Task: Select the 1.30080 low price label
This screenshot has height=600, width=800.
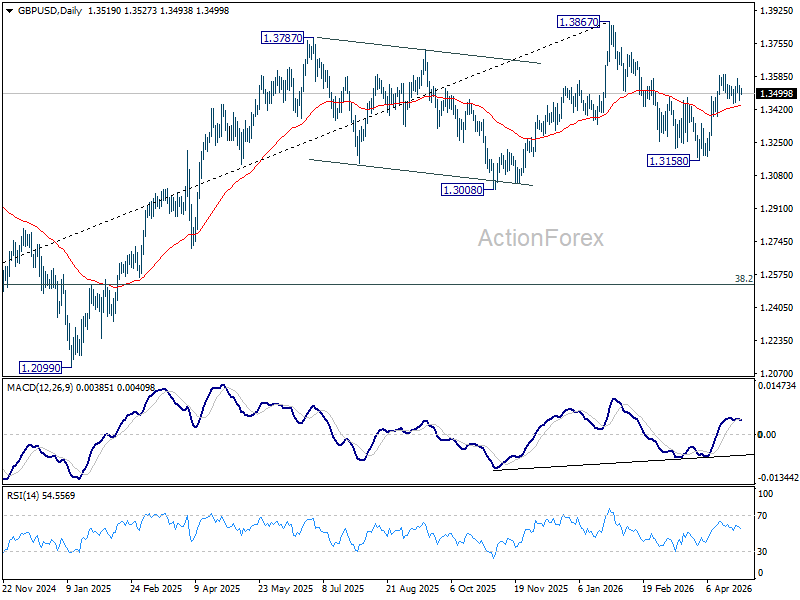Action: [x=462, y=190]
